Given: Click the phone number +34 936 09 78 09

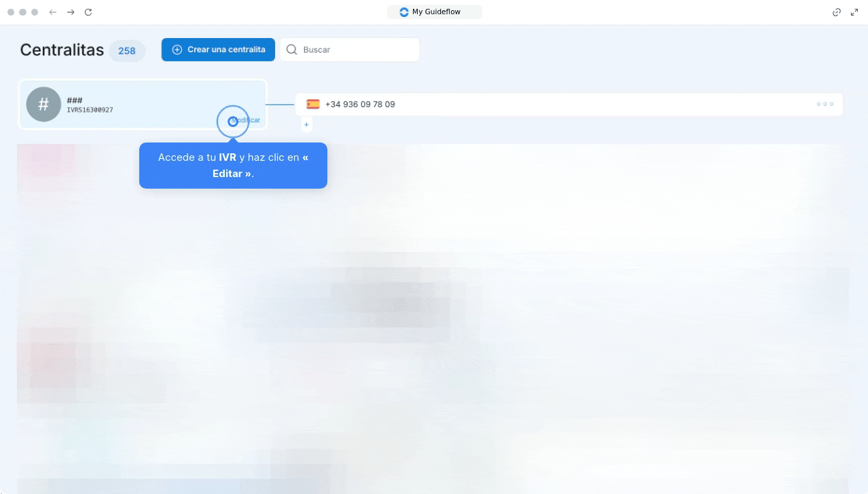Looking at the screenshot, I should pyautogui.click(x=360, y=104).
